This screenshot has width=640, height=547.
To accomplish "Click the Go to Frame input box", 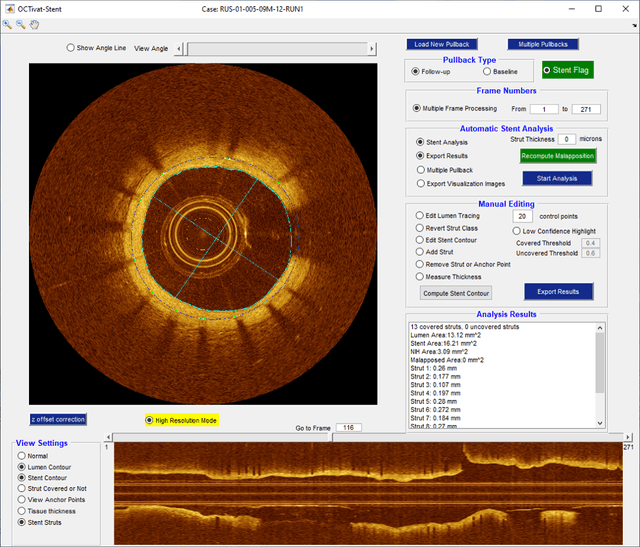I will (348, 427).
